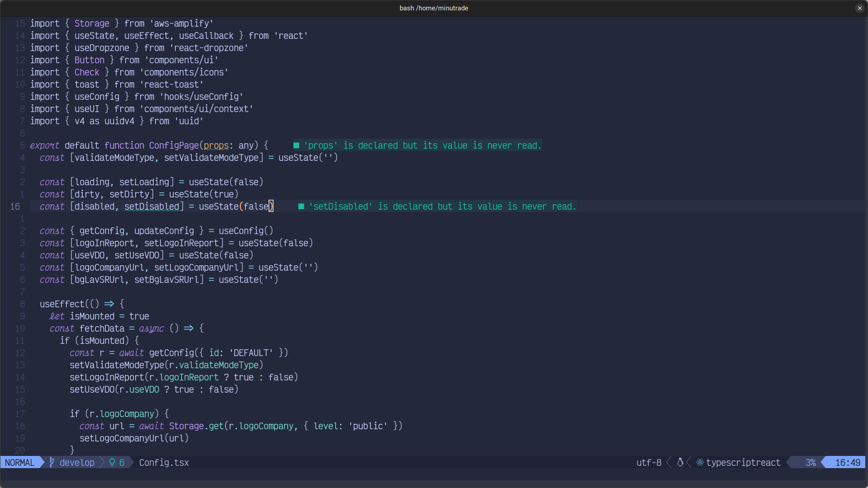Screen dimensions: 868x488
Task: Click the utf-8 encoding indicator
Action: [x=648, y=463]
